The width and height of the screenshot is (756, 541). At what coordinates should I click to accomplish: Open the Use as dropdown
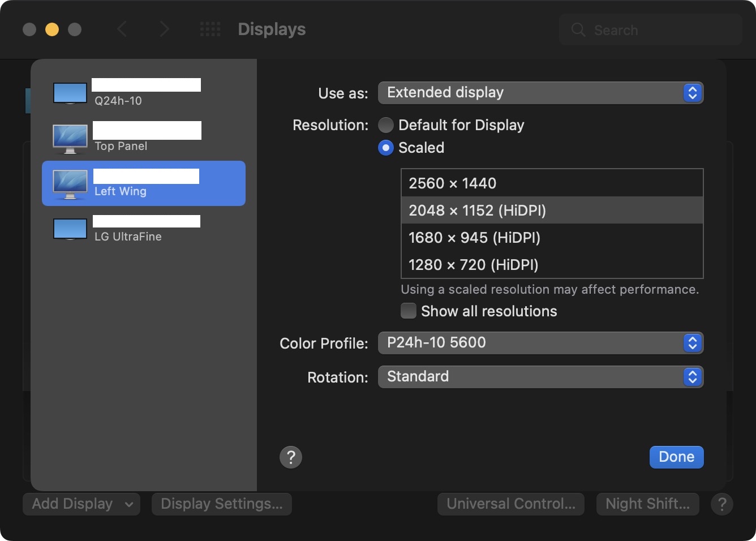tap(540, 93)
